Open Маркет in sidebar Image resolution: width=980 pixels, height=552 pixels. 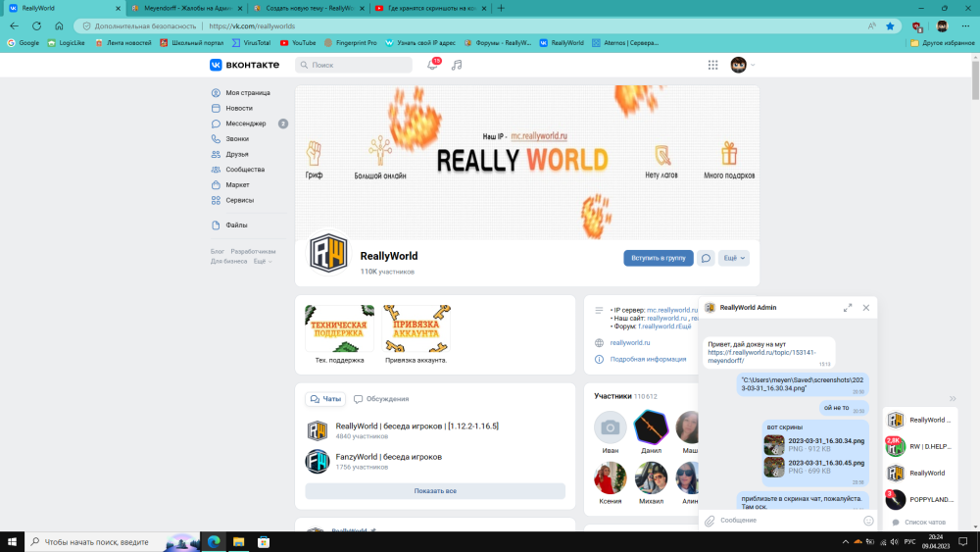coord(237,185)
